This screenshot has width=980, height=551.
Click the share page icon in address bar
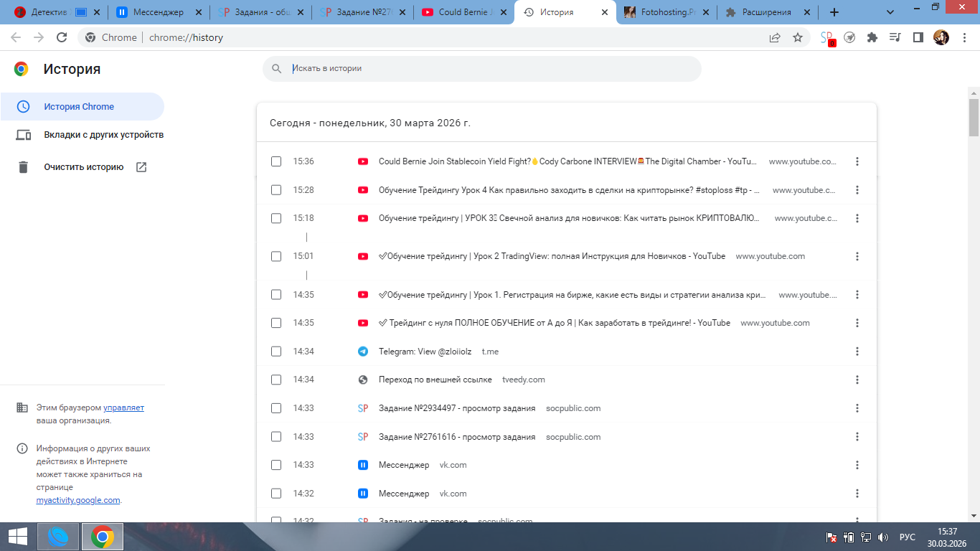click(x=775, y=37)
